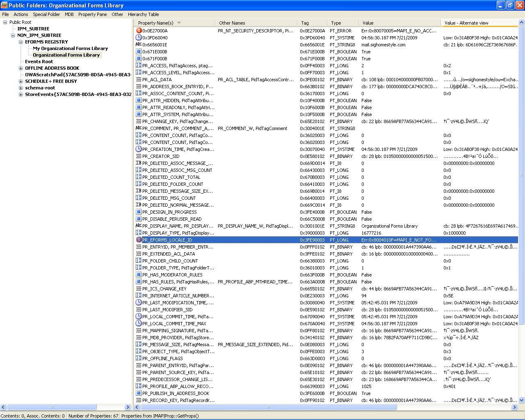Click the clock icon beside PR_LOCAL_COMMIT_TIME_MAX
The height and width of the screenshot is (420, 525).
point(139,324)
